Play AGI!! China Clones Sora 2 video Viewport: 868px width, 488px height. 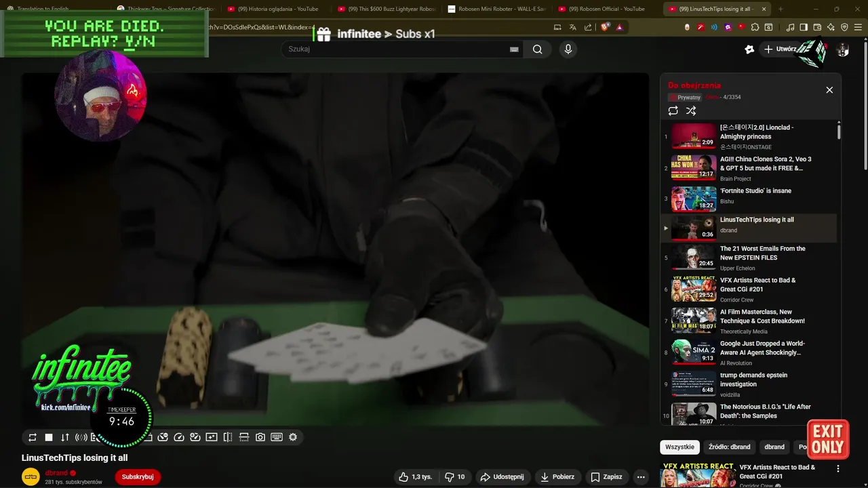click(x=749, y=168)
